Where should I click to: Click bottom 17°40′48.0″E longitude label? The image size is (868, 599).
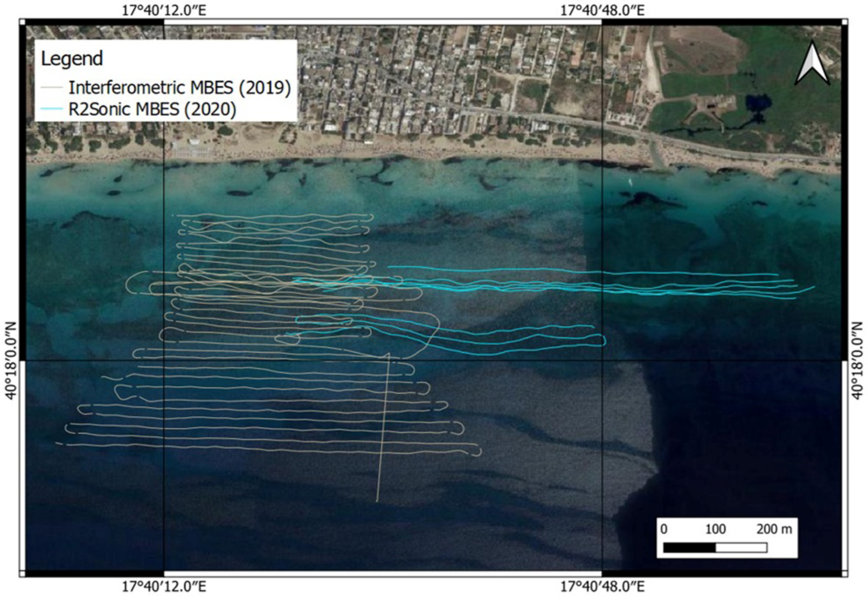point(602,587)
